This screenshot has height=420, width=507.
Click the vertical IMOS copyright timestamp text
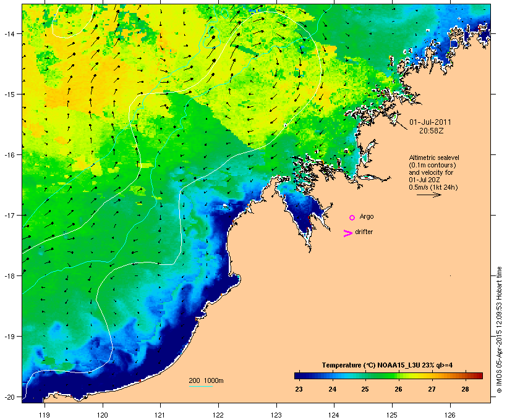point(499,330)
